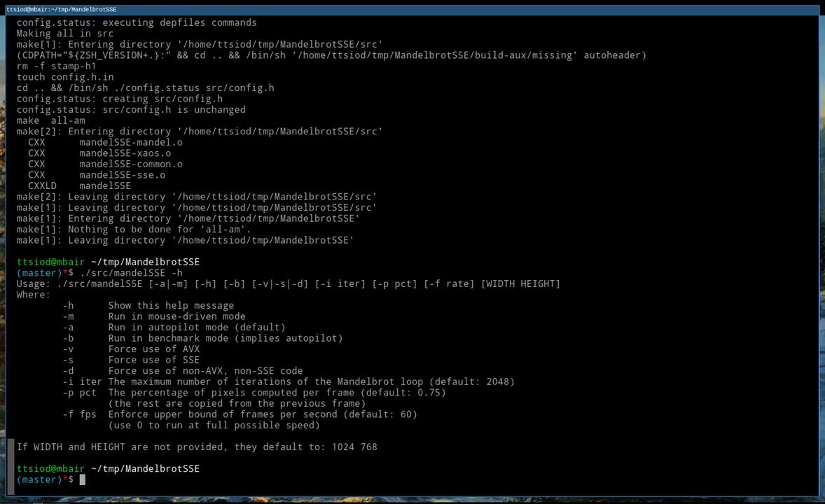Click the '-m' mouse-driven mode option line

tap(153, 316)
